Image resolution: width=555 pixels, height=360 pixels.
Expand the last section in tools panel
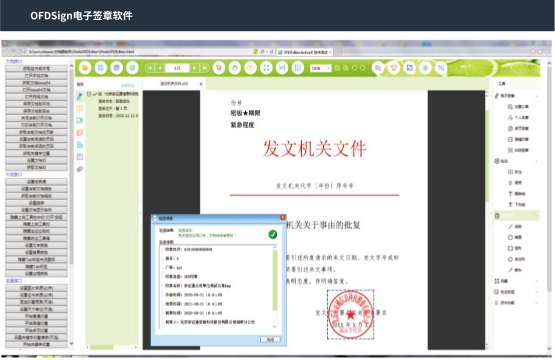(x=536, y=303)
